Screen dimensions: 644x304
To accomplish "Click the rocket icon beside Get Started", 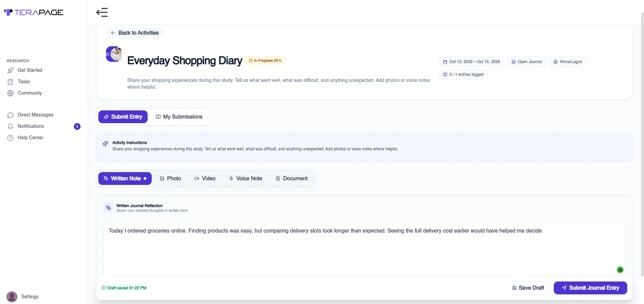I will (10, 70).
